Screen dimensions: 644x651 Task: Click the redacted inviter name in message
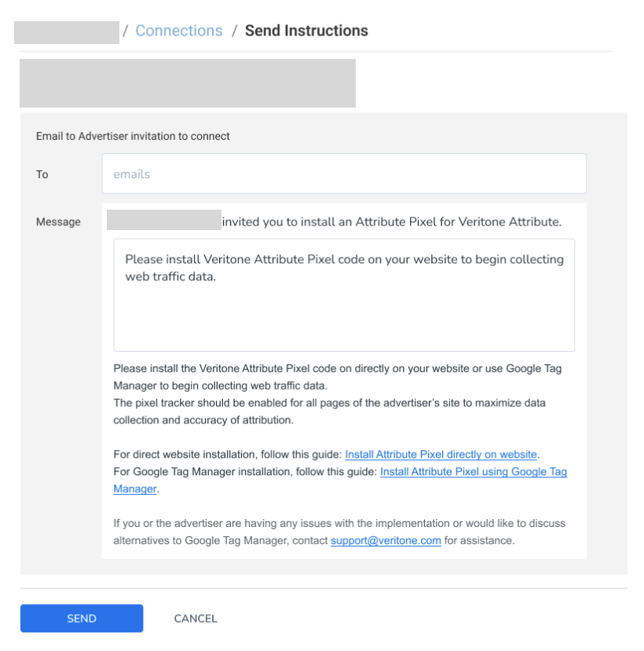point(164,220)
